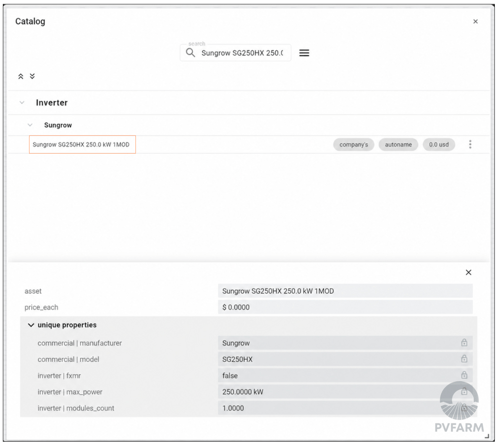The width and height of the screenshot is (500, 445).
Task: Click the search magnifier icon
Action: click(190, 53)
